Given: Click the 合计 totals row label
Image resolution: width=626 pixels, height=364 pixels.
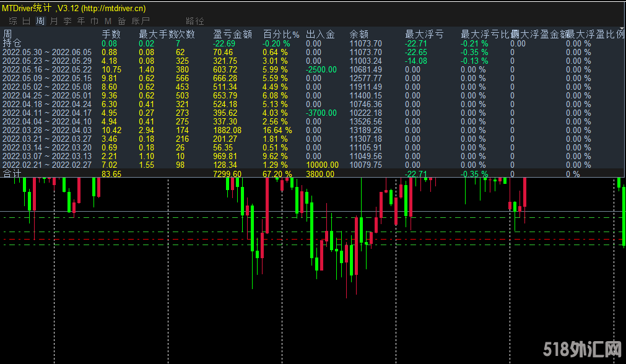Looking at the screenshot, I should click(x=12, y=174).
